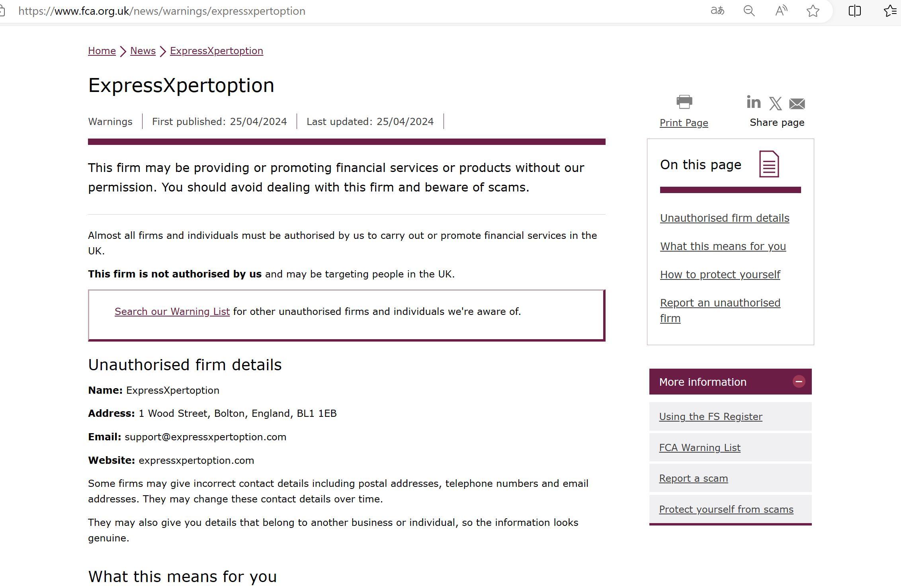The height and width of the screenshot is (588, 901).
Task: Open FCA Warning List sidebar item
Action: (700, 447)
